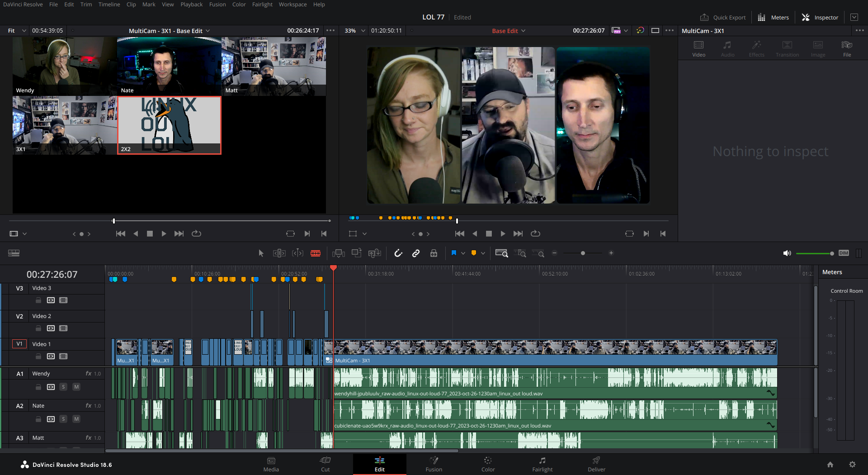Viewport: 868px width, 475px height.
Task: Switch to the Media page
Action: coord(271,464)
